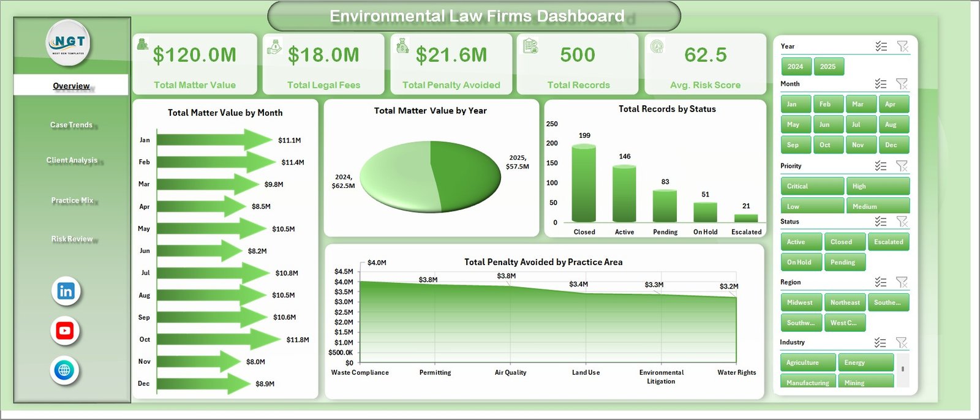Click the Dashboard title banner
This screenshot has height=420, width=980.
(x=475, y=16)
